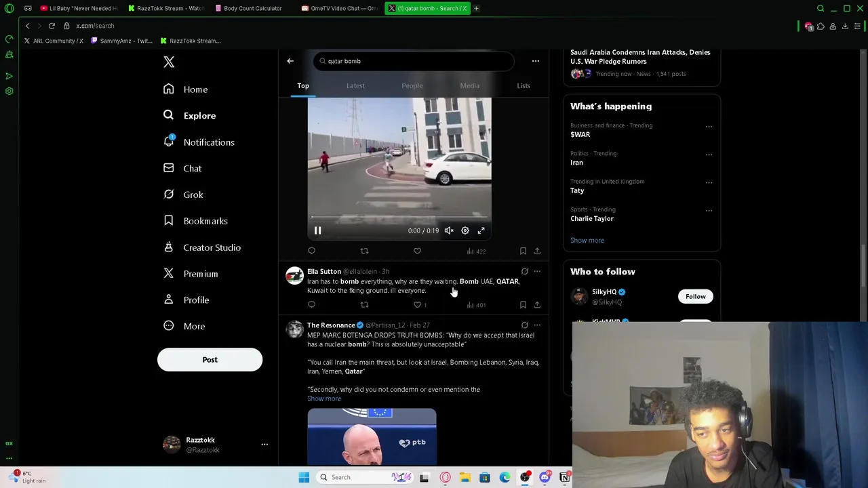Viewport: 868px width, 488px height.
Task: Select the Top tab
Action: pyautogui.click(x=303, y=86)
